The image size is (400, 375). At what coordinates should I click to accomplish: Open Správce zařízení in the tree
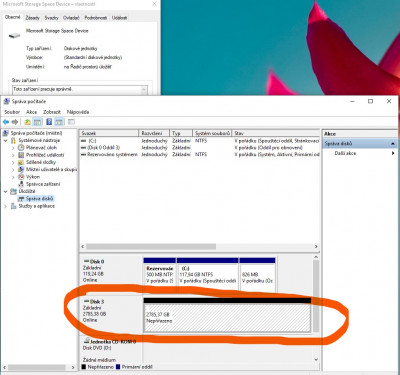coord(43,184)
